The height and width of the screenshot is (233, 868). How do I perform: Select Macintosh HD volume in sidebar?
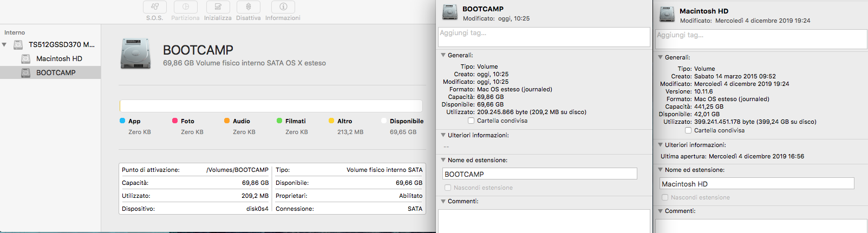click(50, 58)
